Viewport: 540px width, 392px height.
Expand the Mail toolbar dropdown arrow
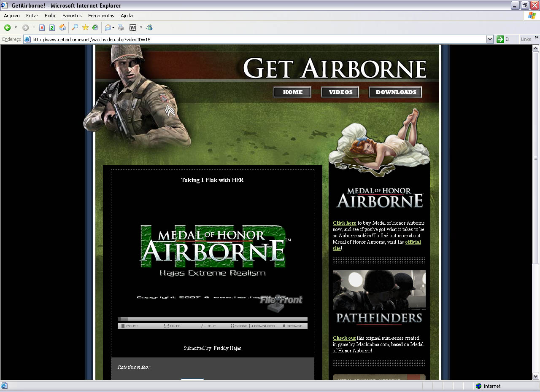[113, 28]
